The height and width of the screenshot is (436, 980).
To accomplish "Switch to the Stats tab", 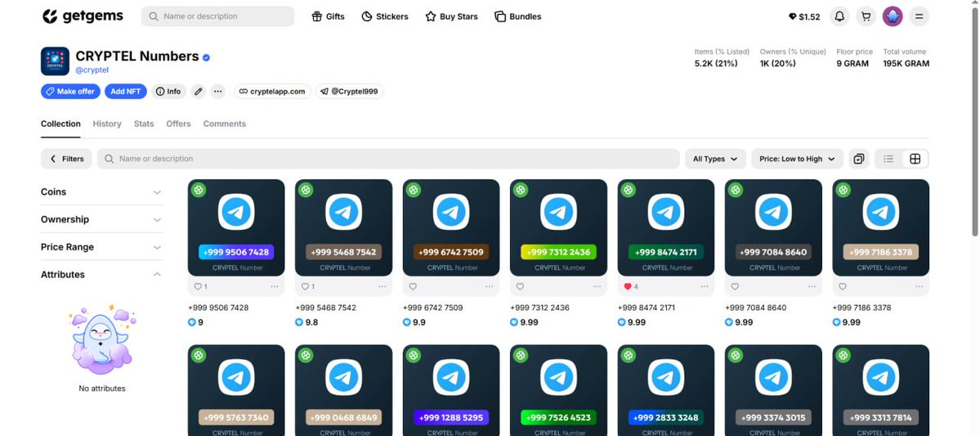I will [x=144, y=124].
